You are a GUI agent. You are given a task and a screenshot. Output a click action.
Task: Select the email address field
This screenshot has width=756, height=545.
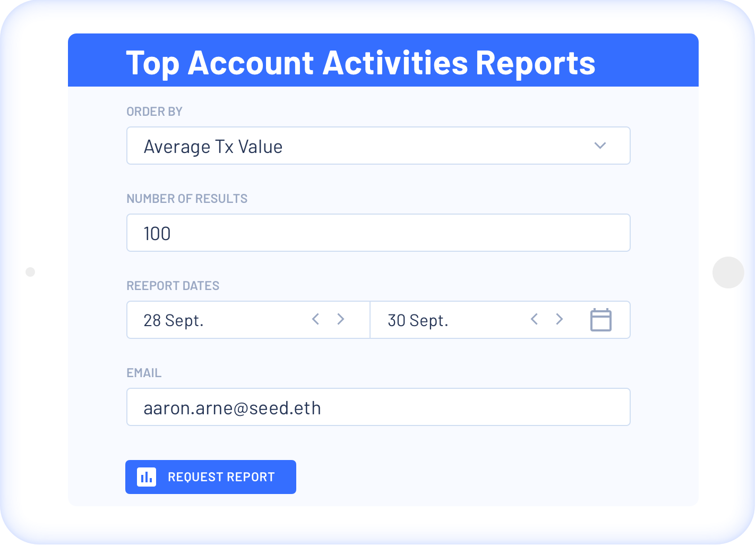coord(378,407)
